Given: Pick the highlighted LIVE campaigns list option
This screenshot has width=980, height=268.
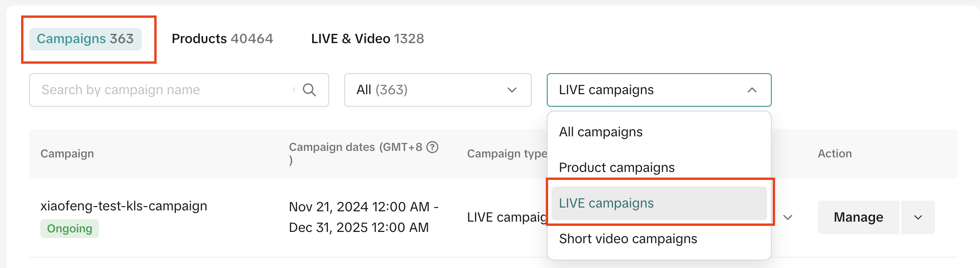Looking at the screenshot, I should (x=606, y=203).
